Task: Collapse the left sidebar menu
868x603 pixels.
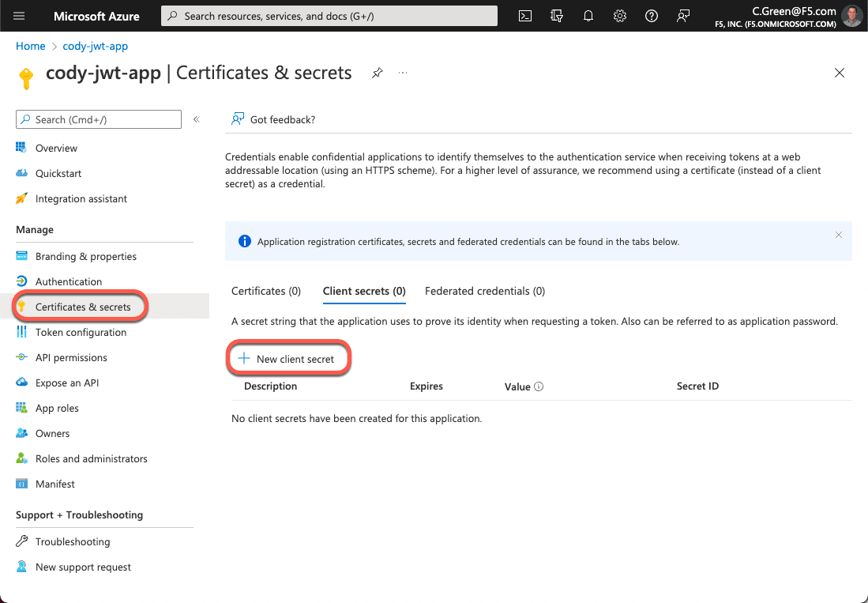Action: pyautogui.click(x=196, y=119)
